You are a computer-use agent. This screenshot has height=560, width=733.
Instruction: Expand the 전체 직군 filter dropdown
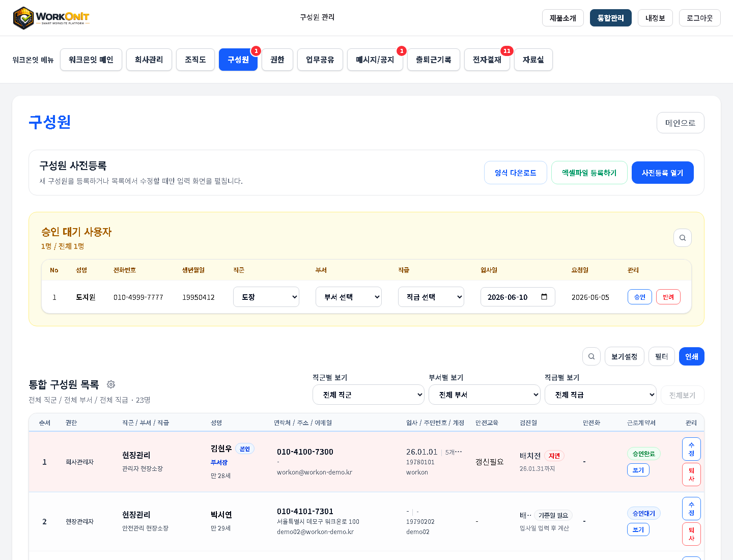click(369, 395)
